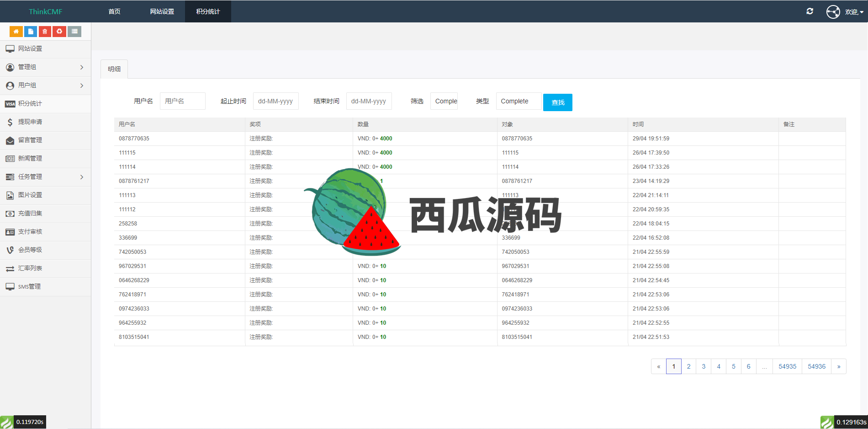The width and height of the screenshot is (868, 429).
Task: Go to page 2 in pagination
Action: 688,366
